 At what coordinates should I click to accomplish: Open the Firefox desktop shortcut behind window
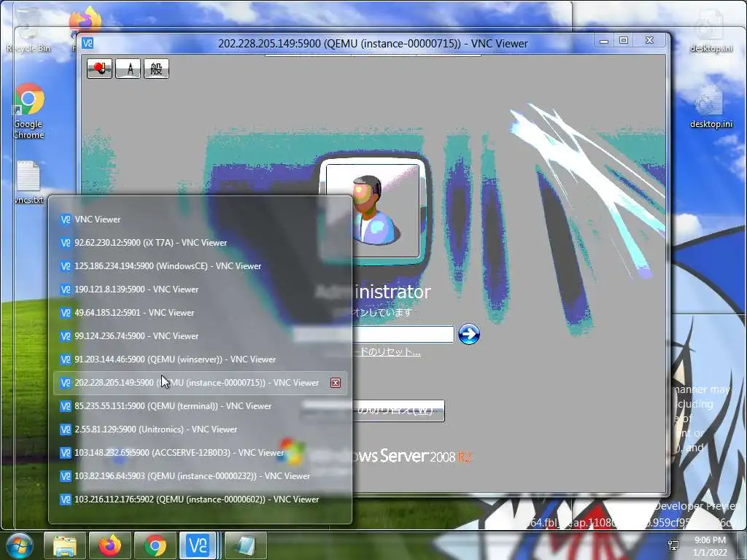(85, 20)
